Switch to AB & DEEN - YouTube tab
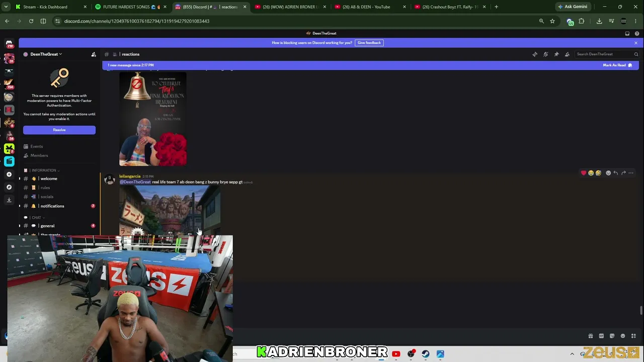Screen dimensions: 644x362 point(369,7)
